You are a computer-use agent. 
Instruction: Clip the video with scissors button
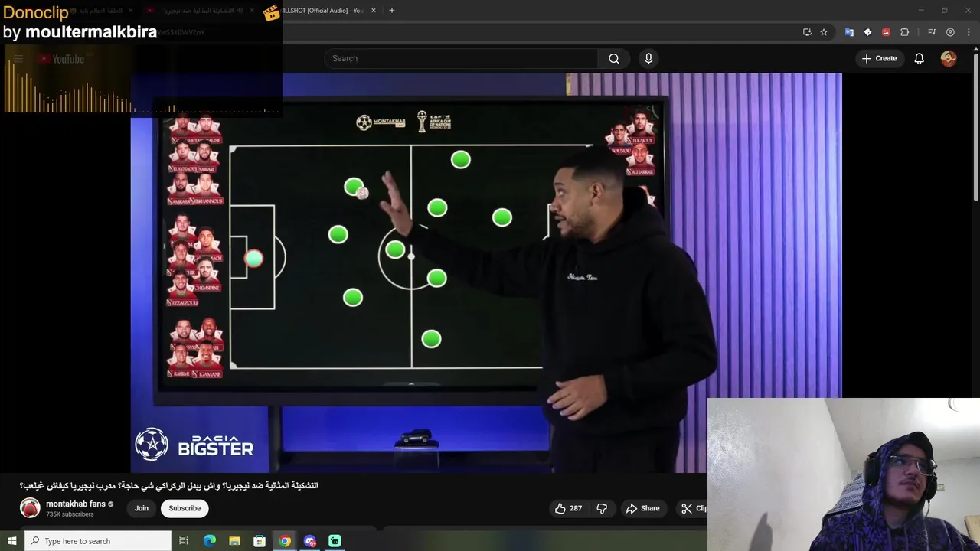pyautogui.click(x=694, y=508)
